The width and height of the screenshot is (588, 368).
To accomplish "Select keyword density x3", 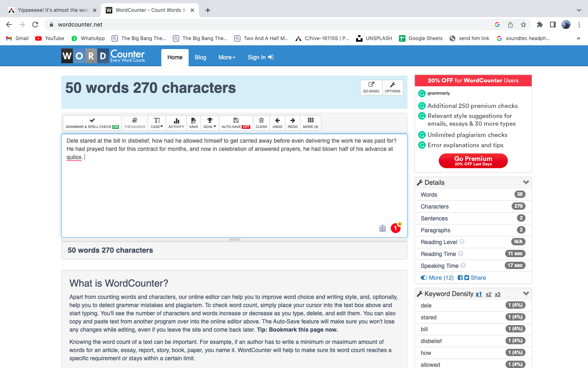I will pyautogui.click(x=498, y=294).
